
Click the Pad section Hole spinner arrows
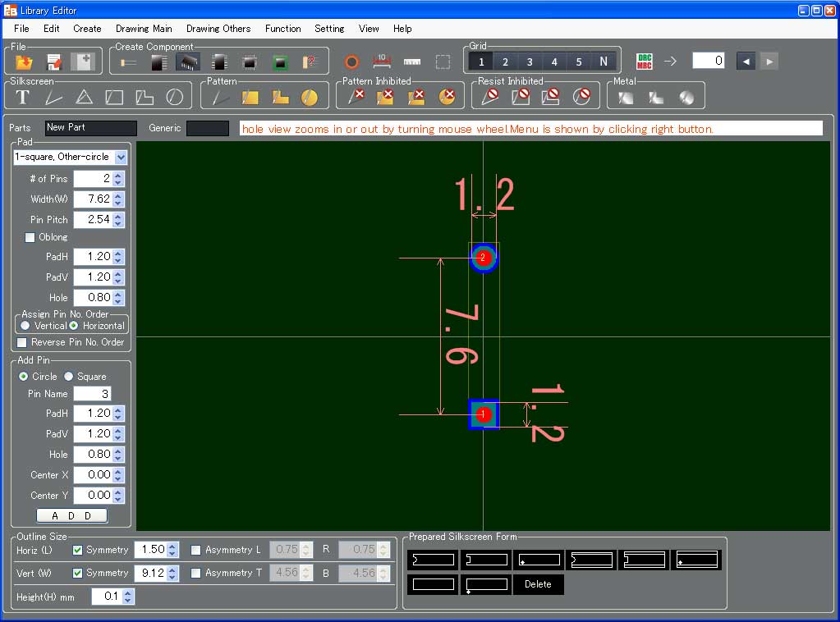coord(118,298)
